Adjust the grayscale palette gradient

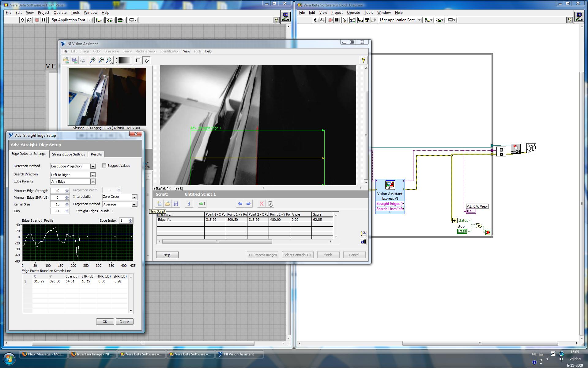[x=125, y=60]
